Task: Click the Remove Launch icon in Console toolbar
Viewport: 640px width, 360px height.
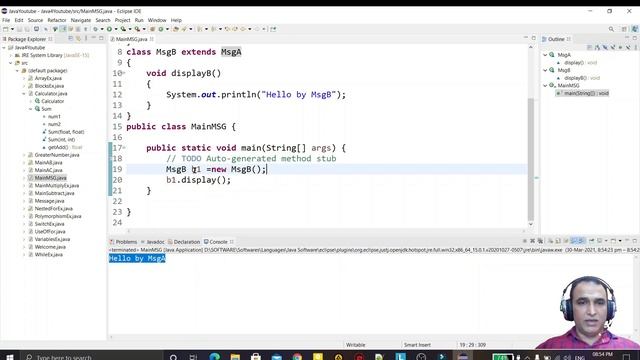Action: [x=532, y=241]
